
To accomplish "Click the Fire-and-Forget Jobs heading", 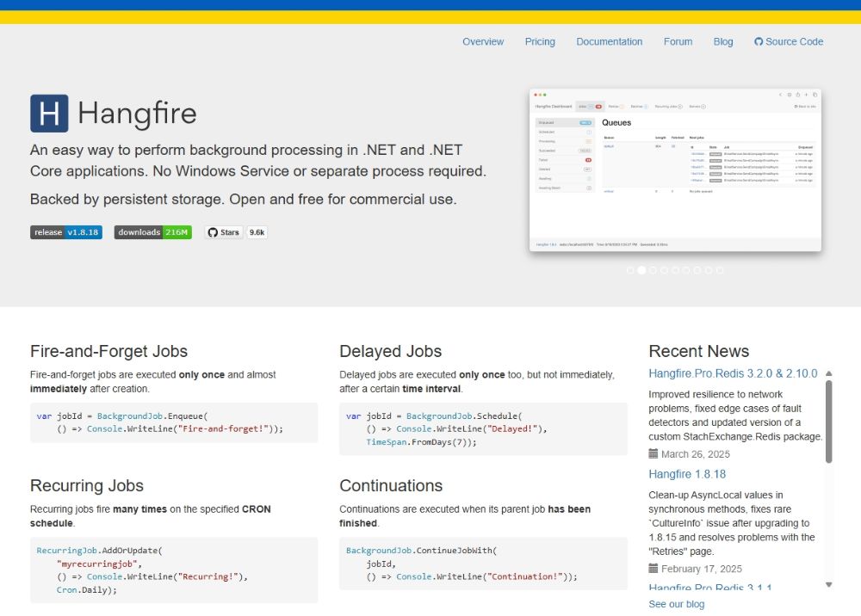I will click(108, 351).
